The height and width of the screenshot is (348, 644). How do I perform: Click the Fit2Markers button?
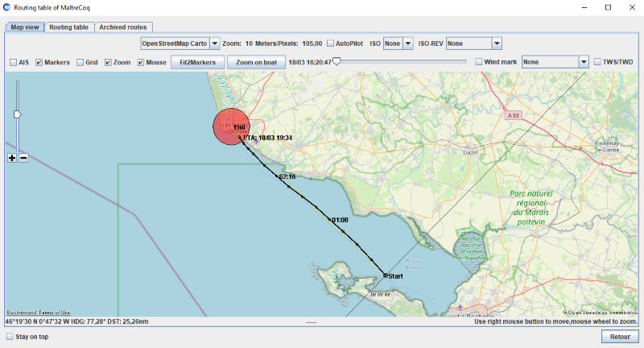[x=197, y=62]
